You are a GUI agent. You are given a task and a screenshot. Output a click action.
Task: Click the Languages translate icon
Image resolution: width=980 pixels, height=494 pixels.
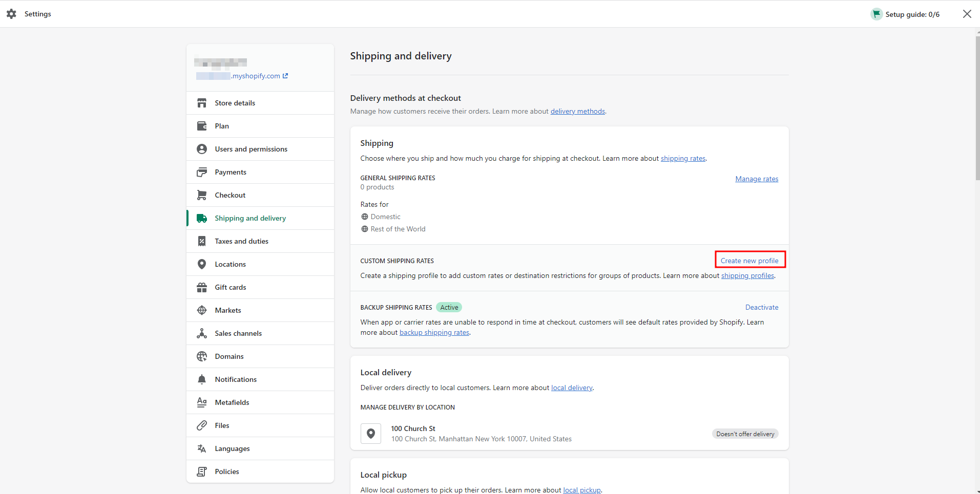tap(202, 448)
